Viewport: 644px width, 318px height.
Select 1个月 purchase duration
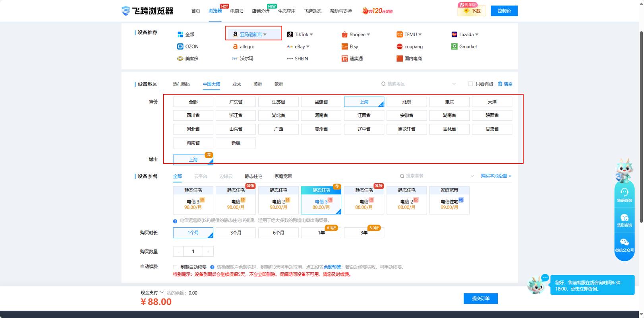point(193,233)
